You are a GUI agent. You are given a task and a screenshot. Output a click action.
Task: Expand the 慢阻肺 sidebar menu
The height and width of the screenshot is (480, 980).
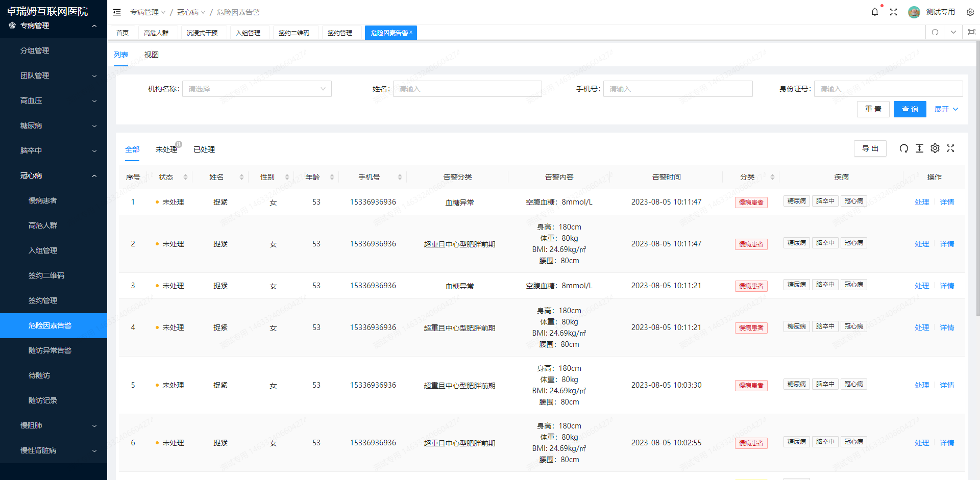click(54, 425)
